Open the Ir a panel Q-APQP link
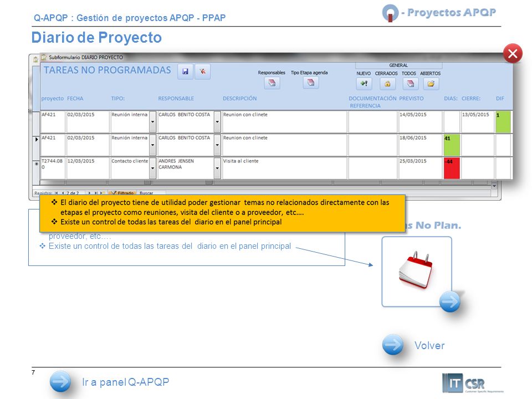532x399 pixels. click(x=126, y=382)
